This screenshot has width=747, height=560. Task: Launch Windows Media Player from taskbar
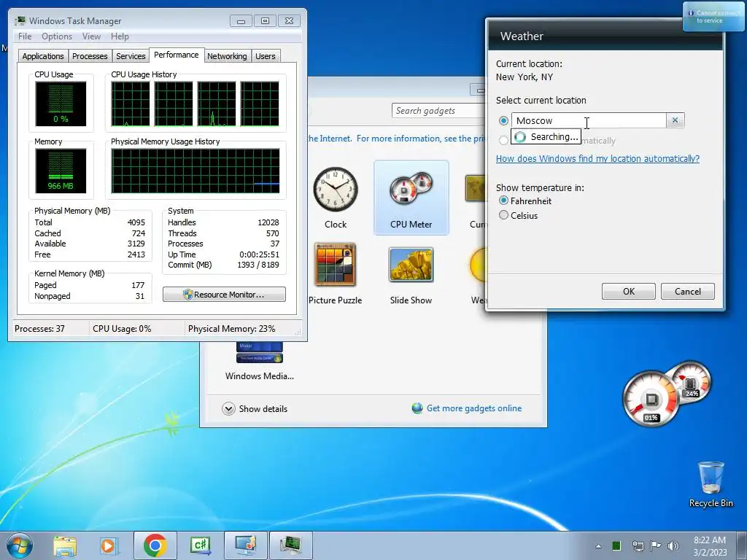(109, 545)
